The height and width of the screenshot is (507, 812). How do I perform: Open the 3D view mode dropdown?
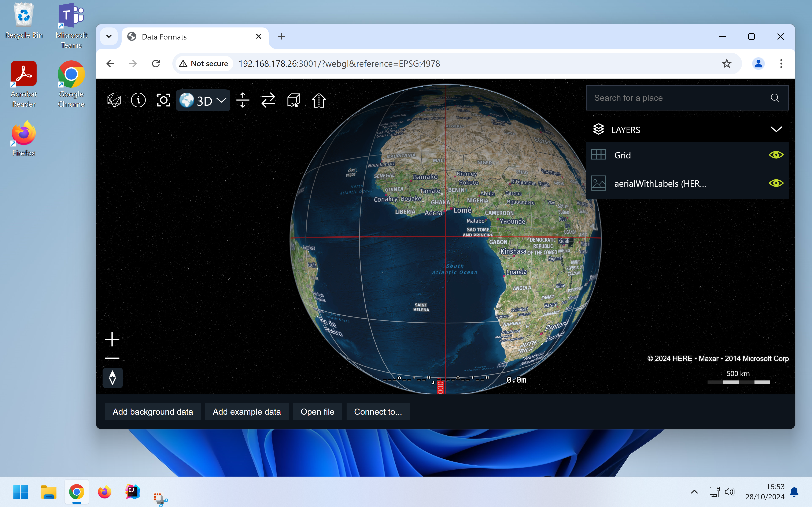coord(203,100)
